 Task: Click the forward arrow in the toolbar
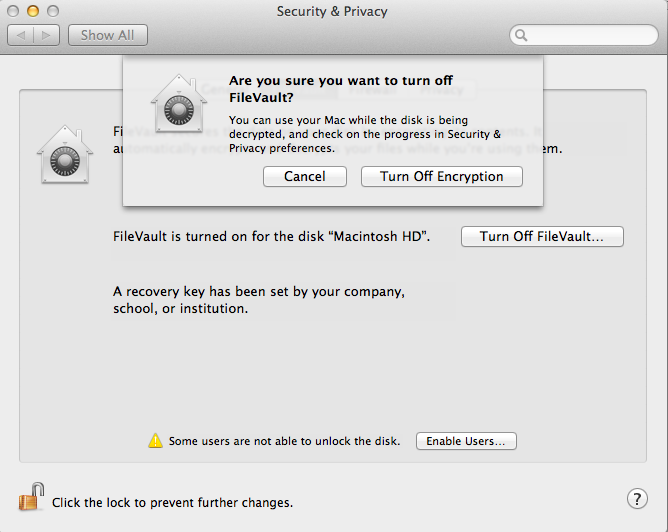pyautogui.click(x=47, y=35)
